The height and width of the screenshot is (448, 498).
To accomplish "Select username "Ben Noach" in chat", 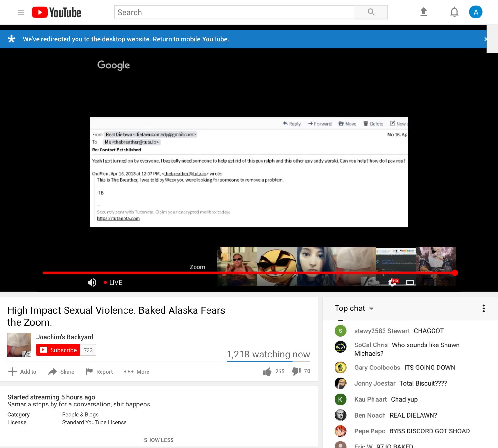I will pos(370,415).
